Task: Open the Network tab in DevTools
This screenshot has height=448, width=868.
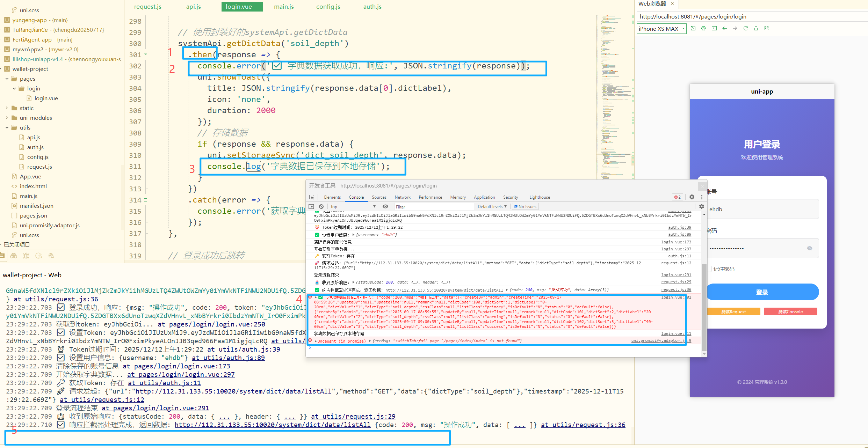Action: tap(402, 197)
